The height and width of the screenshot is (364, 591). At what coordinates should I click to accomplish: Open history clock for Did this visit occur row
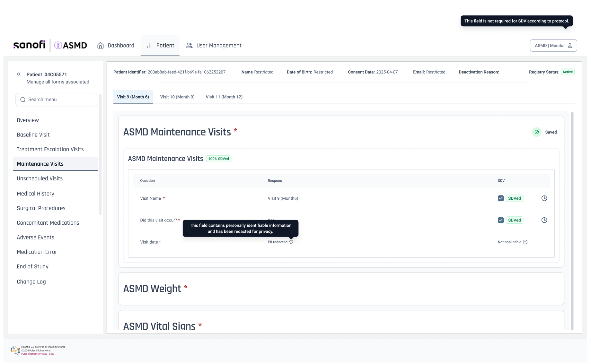pos(544,220)
